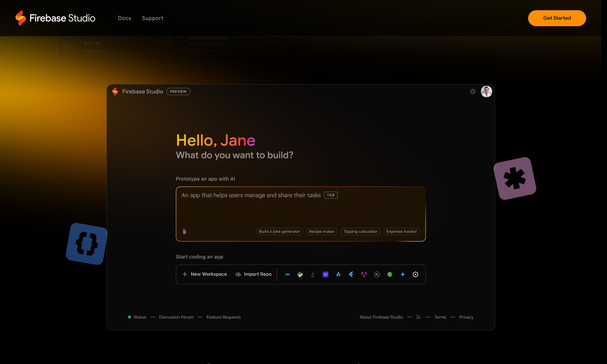Select the Python workspace template

click(x=300, y=274)
